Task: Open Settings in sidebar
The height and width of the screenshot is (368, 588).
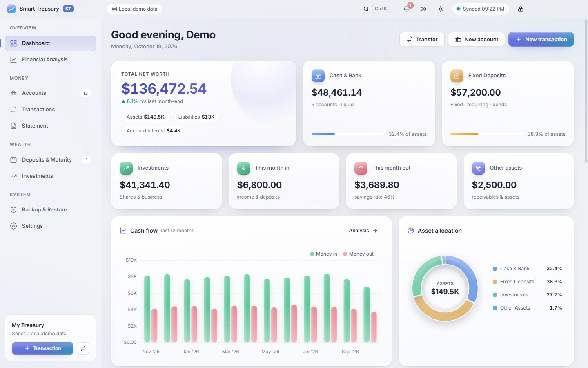Action: [x=50, y=226]
